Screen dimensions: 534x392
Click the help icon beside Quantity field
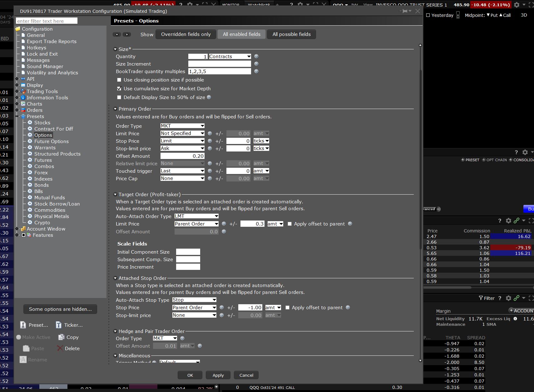coord(256,56)
